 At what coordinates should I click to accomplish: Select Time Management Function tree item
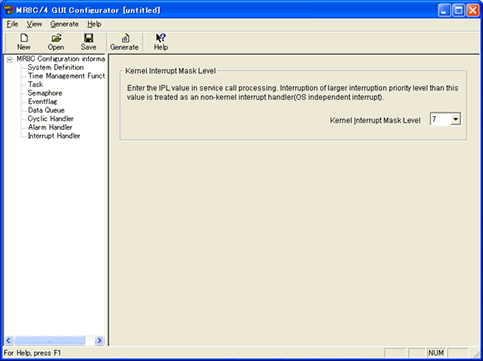[x=66, y=76]
